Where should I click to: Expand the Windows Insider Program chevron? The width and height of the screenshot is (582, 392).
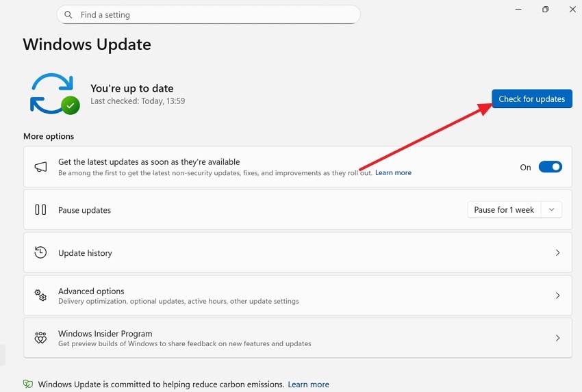[557, 338]
